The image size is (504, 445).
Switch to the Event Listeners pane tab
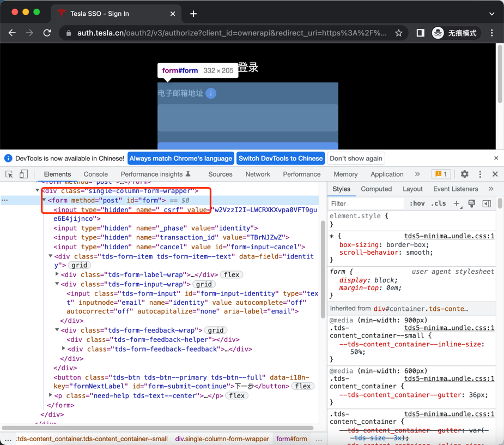click(x=456, y=189)
